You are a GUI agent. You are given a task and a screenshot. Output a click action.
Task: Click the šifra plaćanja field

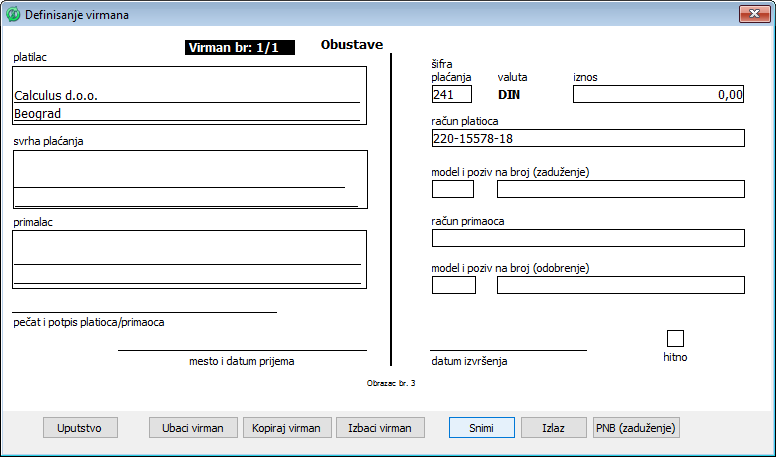pyautogui.click(x=451, y=95)
